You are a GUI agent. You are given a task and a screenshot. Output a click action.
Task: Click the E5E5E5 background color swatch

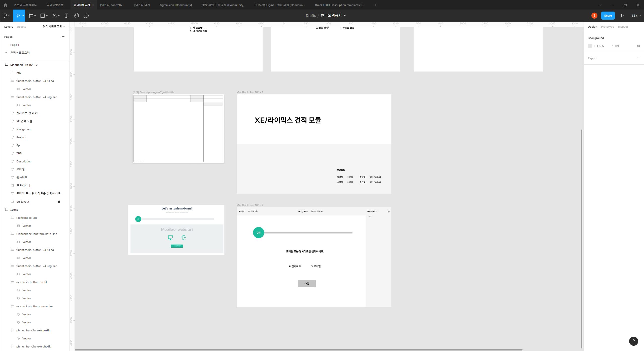click(590, 46)
